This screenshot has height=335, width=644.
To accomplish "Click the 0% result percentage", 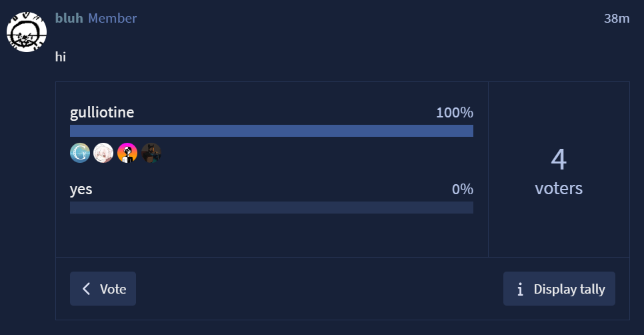I will (x=462, y=189).
